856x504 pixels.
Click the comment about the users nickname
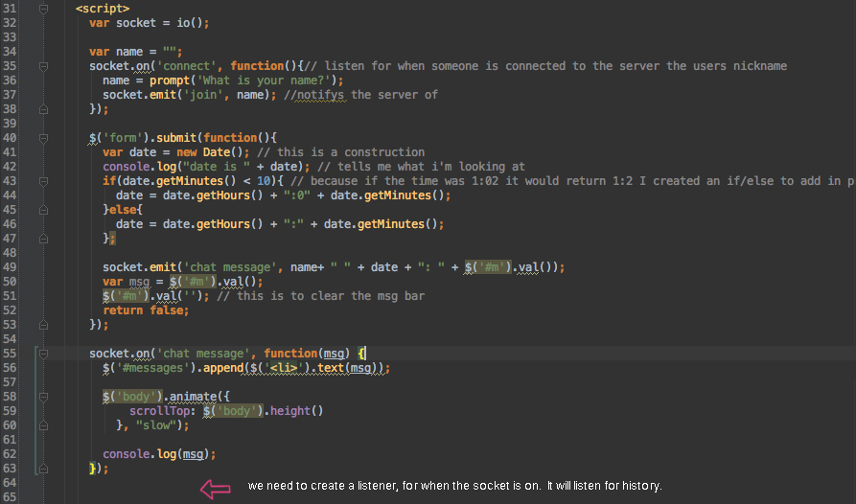(x=546, y=66)
